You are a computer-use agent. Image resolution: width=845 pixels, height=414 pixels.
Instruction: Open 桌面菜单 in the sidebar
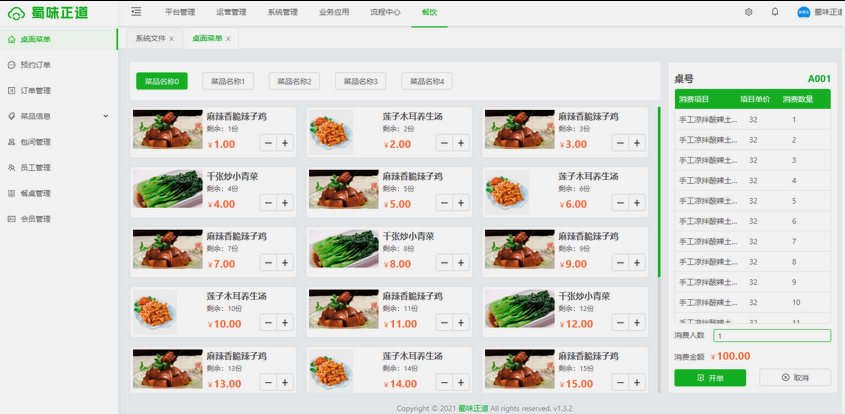(59, 39)
